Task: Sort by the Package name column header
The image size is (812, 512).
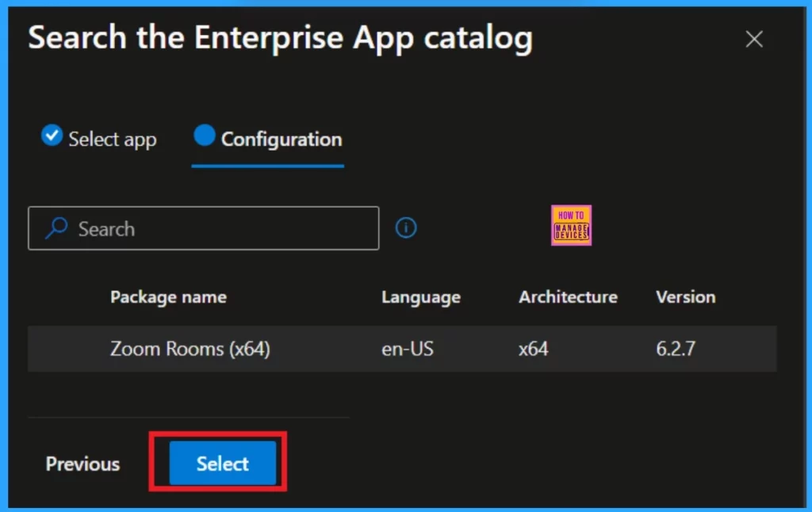Action: pos(168,297)
